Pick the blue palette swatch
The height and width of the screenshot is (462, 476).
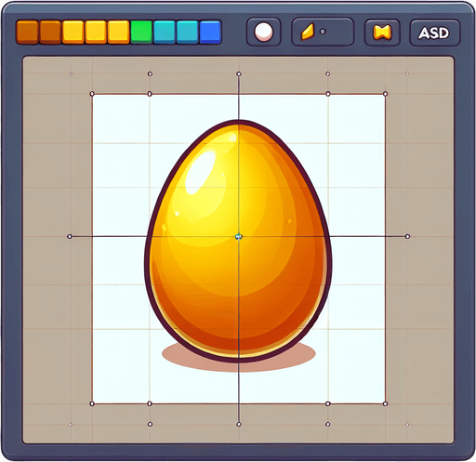[x=210, y=32]
